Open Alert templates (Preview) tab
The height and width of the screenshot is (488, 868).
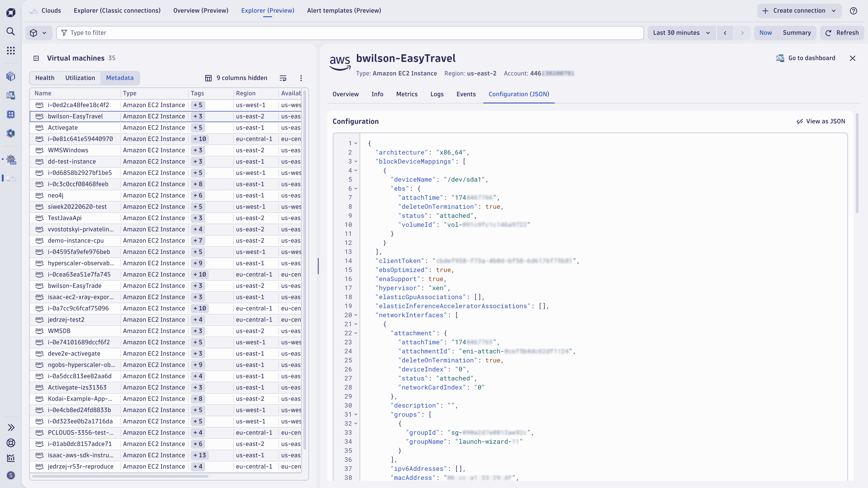344,11
